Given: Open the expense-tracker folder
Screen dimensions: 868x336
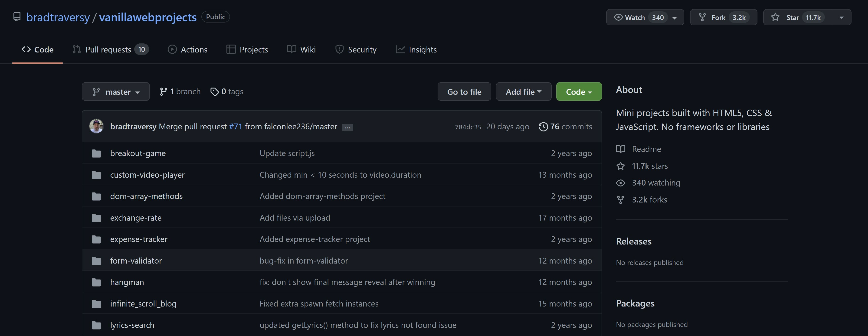Looking at the screenshot, I should pos(138,239).
